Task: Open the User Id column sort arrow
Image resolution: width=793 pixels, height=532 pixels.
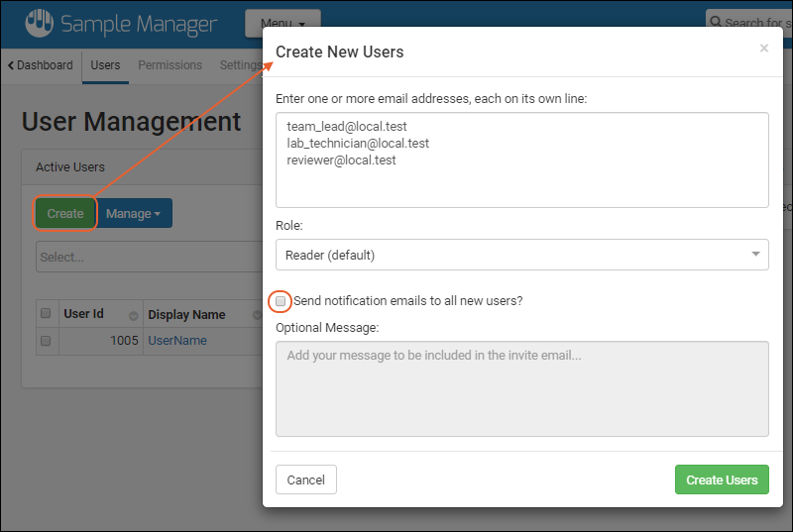Action: click(x=133, y=315)
